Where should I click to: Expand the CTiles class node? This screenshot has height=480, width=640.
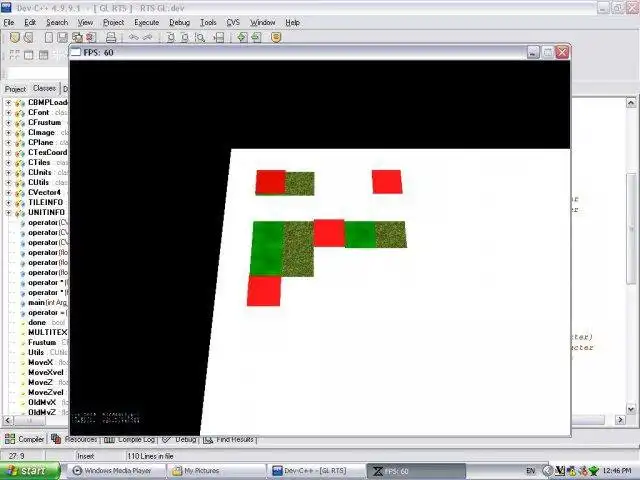click(x=8, y=162)
